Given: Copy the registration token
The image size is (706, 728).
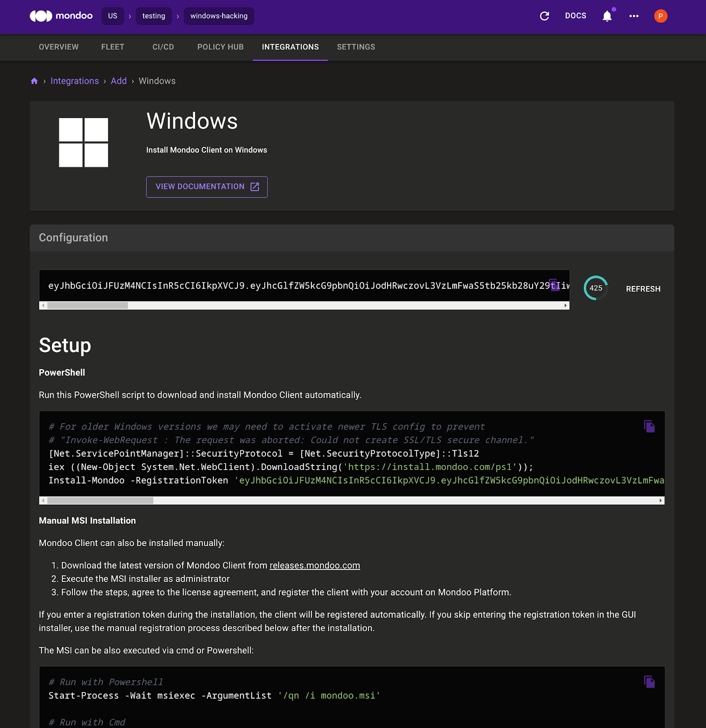Looking at the screenshot, I should click(x=554, y=285).
